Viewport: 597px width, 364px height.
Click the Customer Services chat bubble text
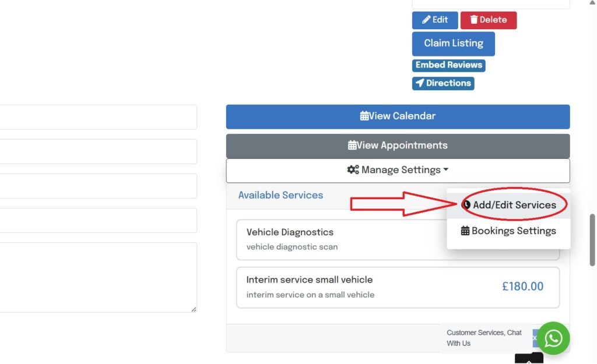click(x=484, y=338)
